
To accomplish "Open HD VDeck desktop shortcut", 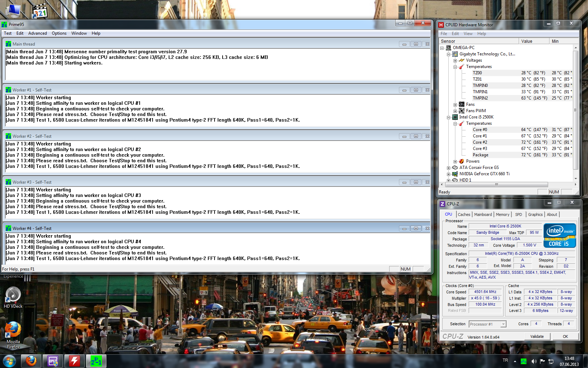I will (x=13, y=297).
